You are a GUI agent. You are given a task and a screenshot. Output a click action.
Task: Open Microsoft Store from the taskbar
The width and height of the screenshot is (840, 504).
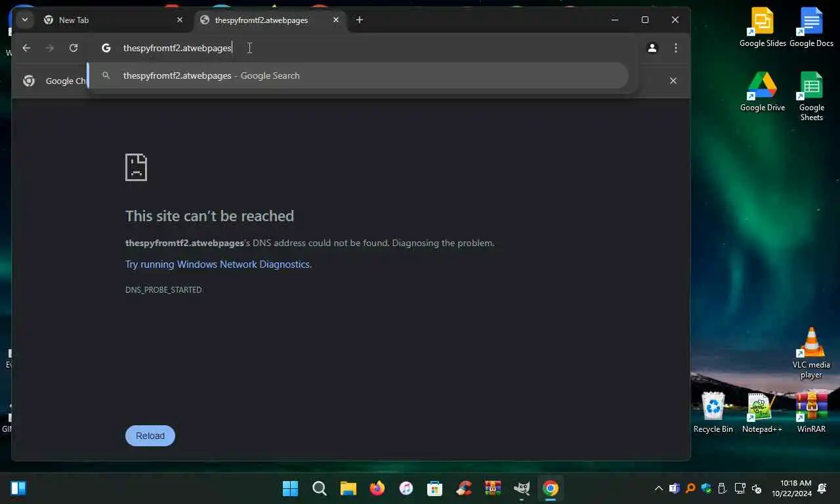pyautogui.click(x=434, y=488)
